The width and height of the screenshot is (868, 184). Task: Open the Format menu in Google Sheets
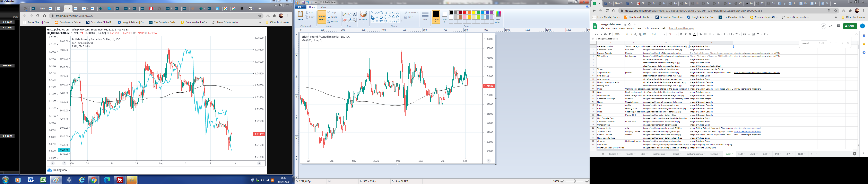[x=631, y=29]
